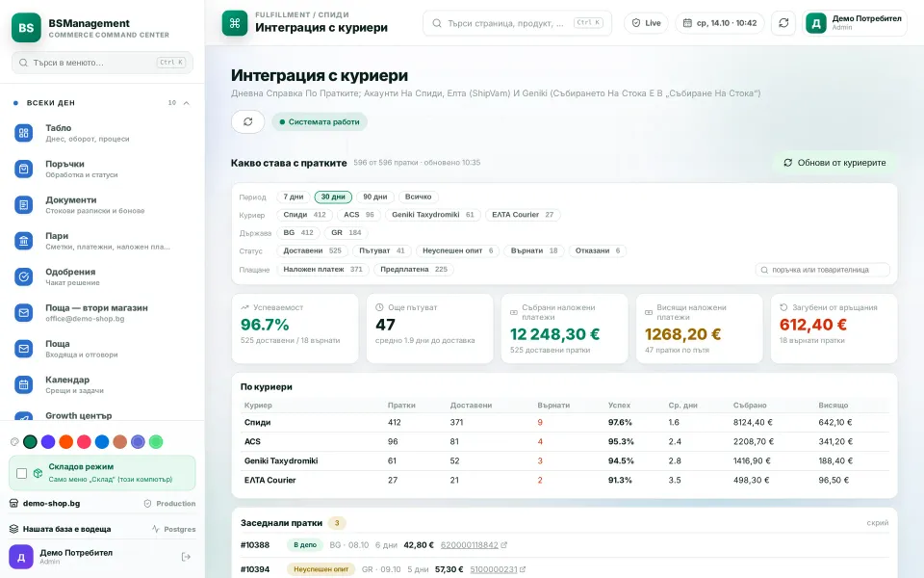Open external link icon for 620000118842

tap(503, 545)
